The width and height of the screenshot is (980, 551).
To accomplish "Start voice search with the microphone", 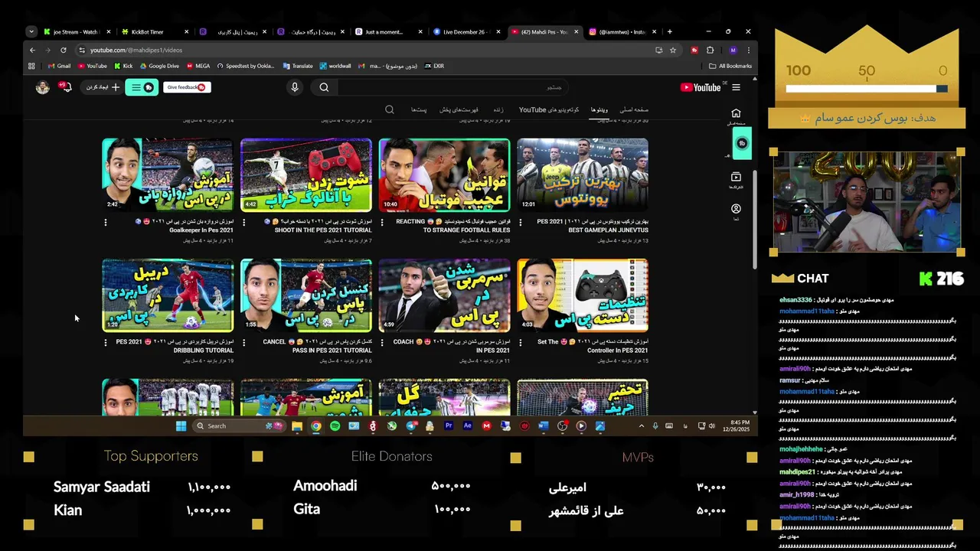I will point(295,87).
